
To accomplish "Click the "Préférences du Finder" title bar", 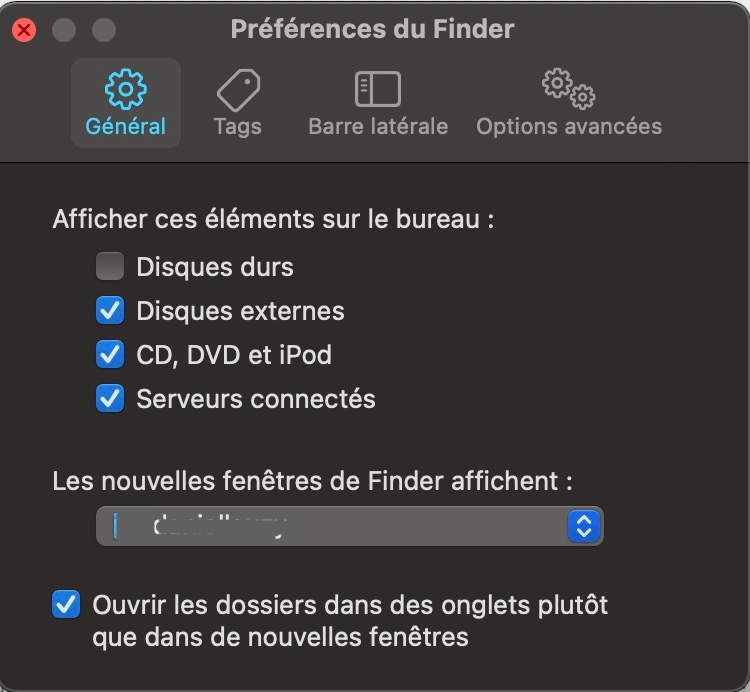I will point(372,28).
